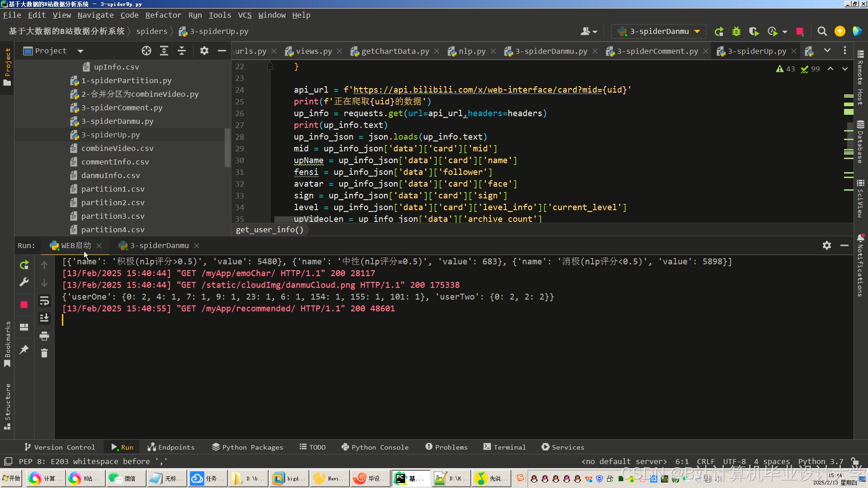
Task: Rerun the WEB启动 process
Action: click(x=24, y=265)
